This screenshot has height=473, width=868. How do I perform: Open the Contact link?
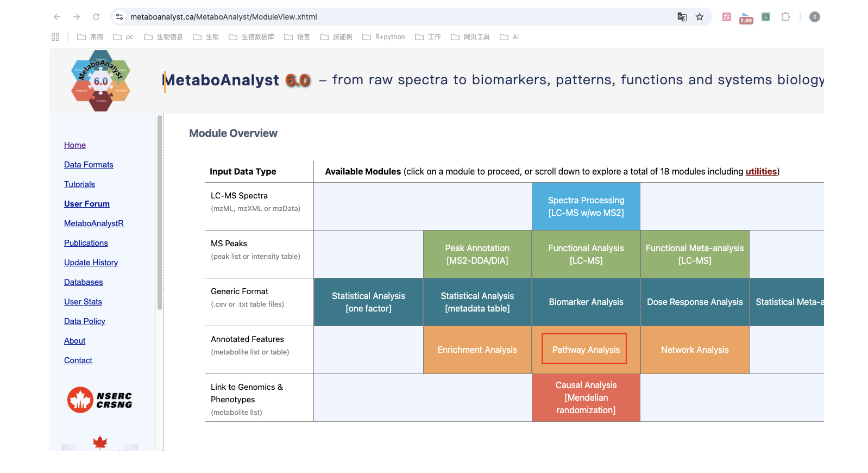tap(78, 360)
